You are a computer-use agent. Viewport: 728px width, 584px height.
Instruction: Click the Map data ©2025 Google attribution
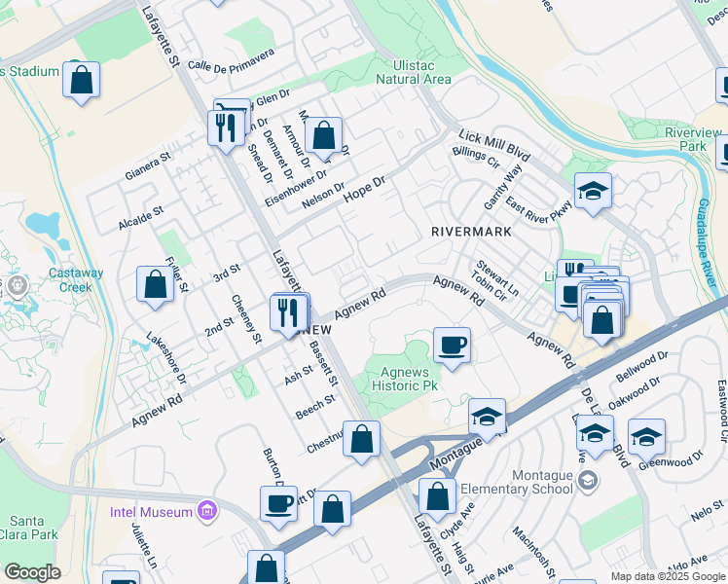point(668,576)
